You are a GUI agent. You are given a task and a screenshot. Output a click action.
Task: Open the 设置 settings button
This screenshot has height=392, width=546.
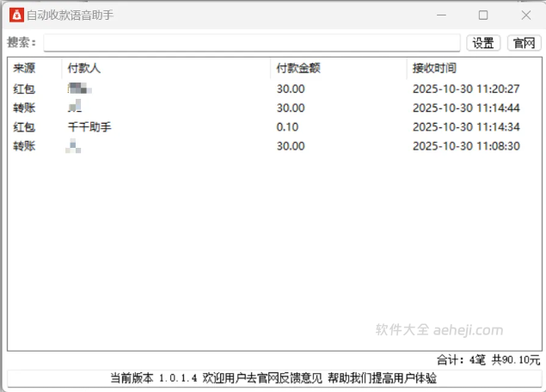483,43
